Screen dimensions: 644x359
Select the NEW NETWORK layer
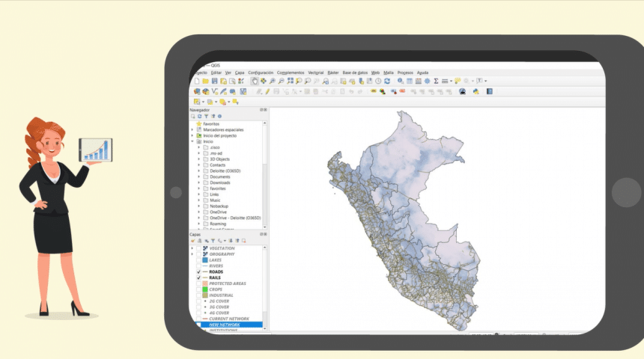coord(225,325)
